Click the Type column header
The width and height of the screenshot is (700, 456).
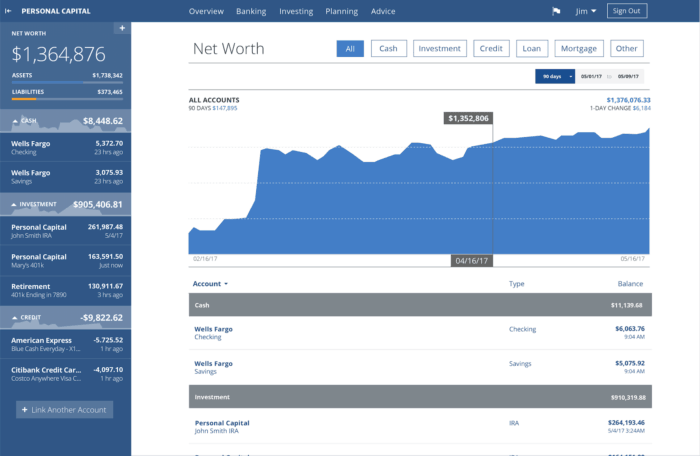(x=517, y=284)
